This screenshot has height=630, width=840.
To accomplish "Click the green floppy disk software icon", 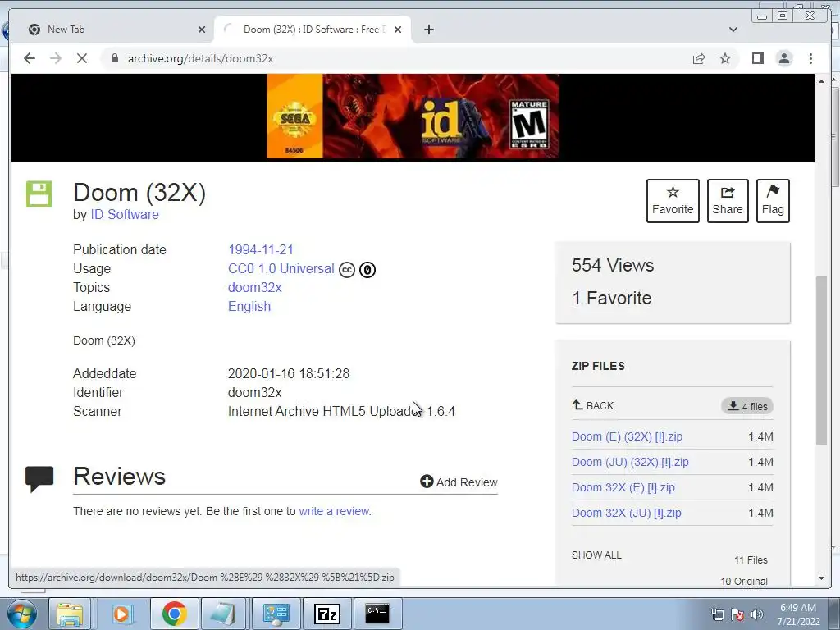I will click(x=39, y=194).
